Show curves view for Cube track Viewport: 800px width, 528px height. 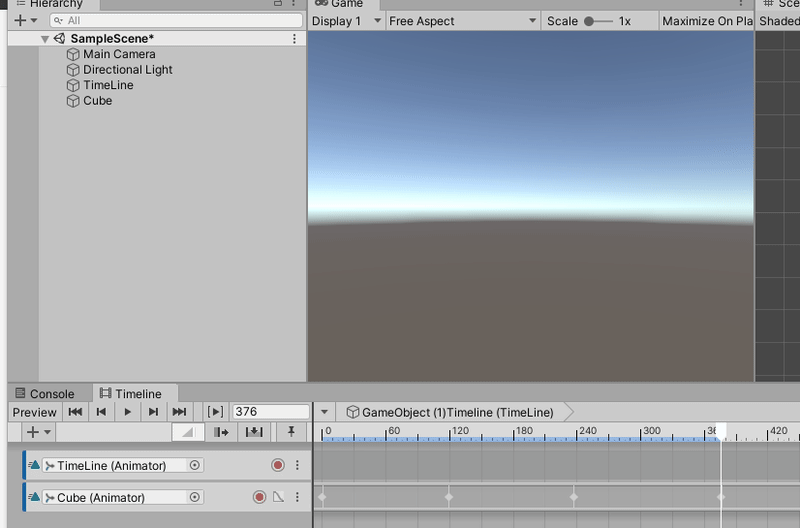(278, 497)
